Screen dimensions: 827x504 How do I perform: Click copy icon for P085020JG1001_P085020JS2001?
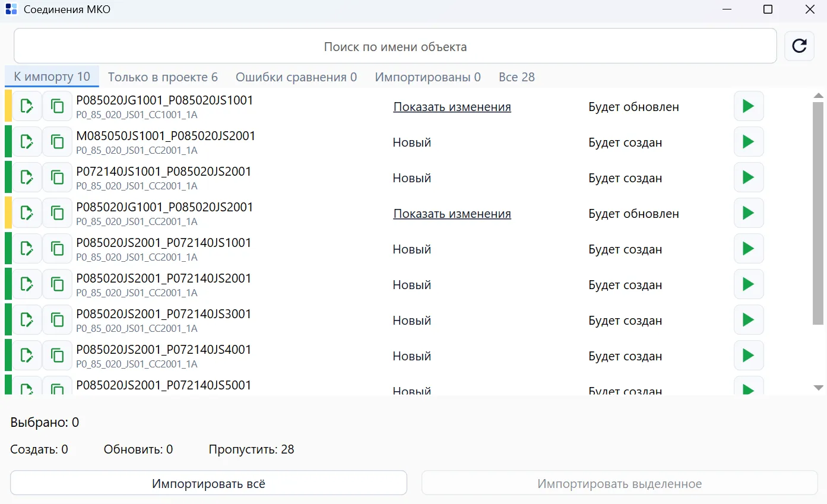(x=57, y=213)
